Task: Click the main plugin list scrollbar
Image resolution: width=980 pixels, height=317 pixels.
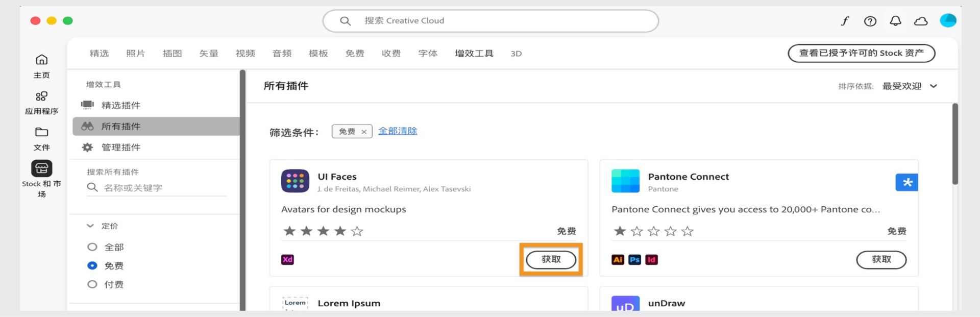Action: pos(955,144)
